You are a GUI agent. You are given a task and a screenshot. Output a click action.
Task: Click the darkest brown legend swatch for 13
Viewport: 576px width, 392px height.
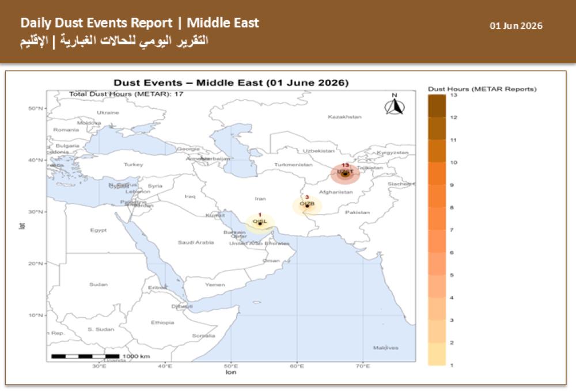click(x=437, y=106)
